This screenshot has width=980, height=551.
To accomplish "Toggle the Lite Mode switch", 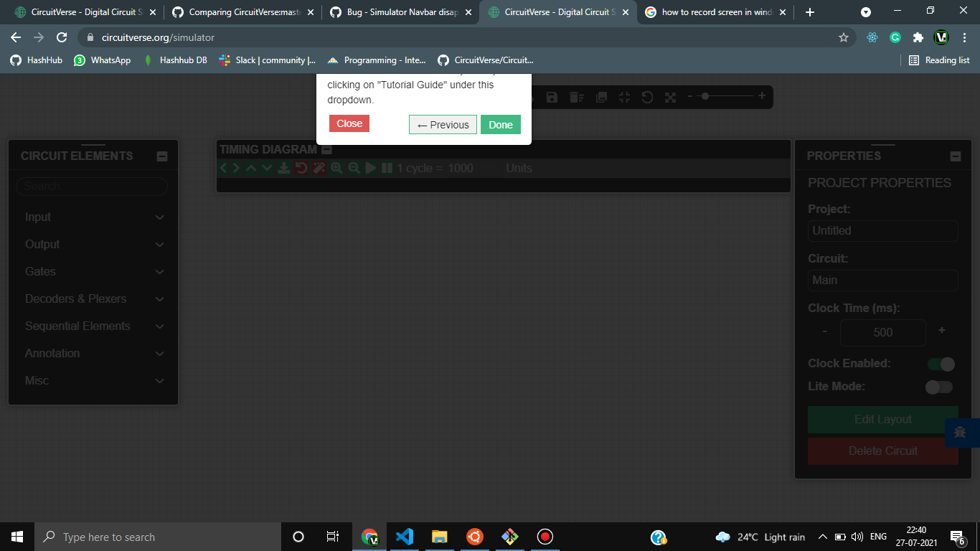I will [939, 387].
